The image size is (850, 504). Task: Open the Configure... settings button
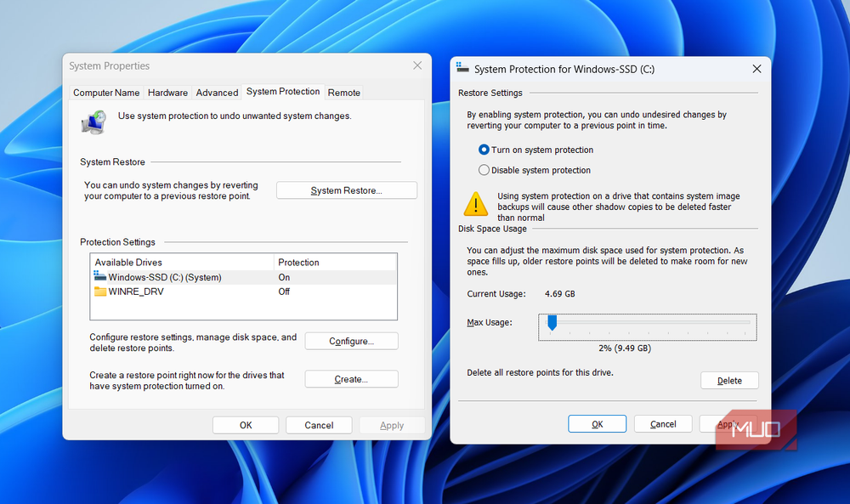(x=351, y=341)
